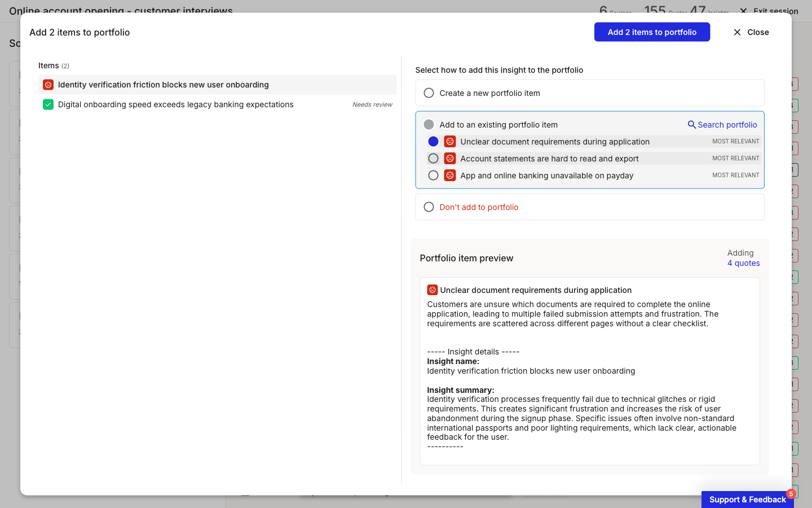This screenshot has width=812, height=508.
Task: Click the Create a new portfolio item label
Action: pos(489,93)
